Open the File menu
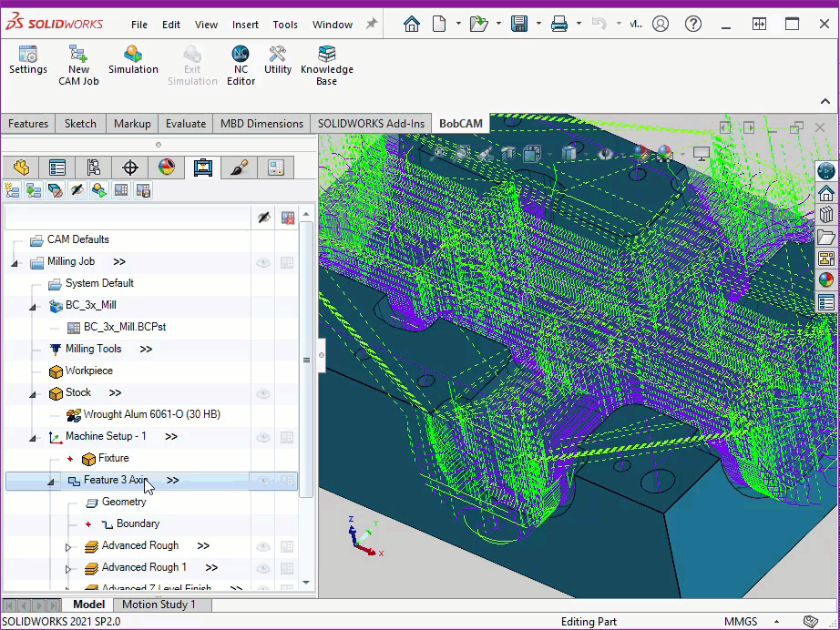Image resolution: width=840 pixels, height=630 pixels. coord(138,25)
